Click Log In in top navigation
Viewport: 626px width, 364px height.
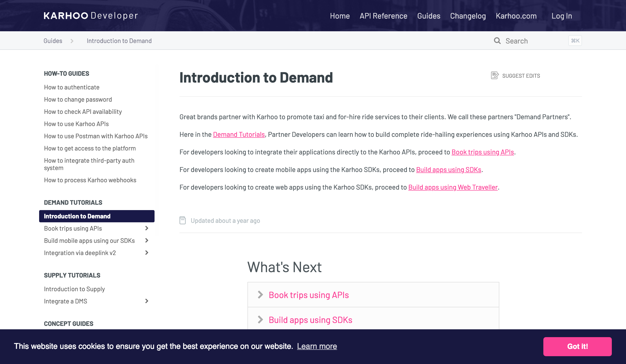click(562, 16)
